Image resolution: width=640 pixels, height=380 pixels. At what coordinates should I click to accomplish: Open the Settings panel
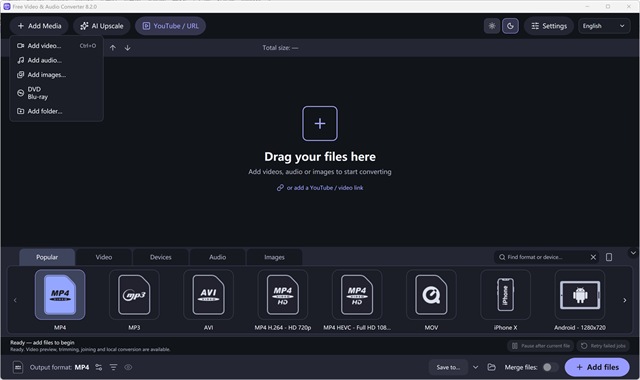pyautogui.click(x=549, y=26)
